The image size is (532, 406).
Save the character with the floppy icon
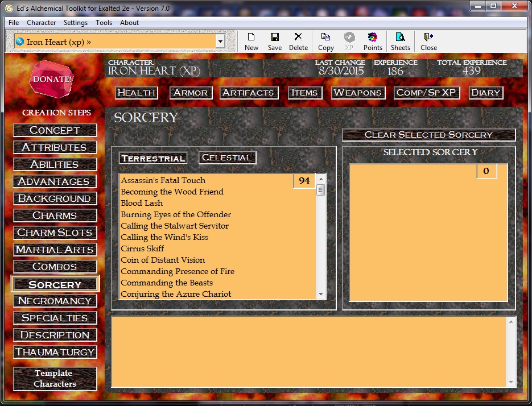click(x=274, y=42)
